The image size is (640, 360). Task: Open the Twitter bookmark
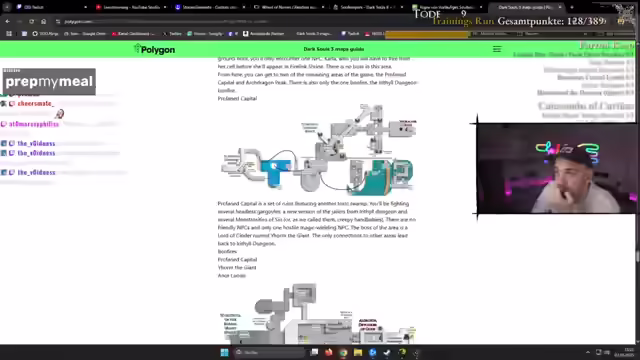pyautogui.click(x=172, y=33)
